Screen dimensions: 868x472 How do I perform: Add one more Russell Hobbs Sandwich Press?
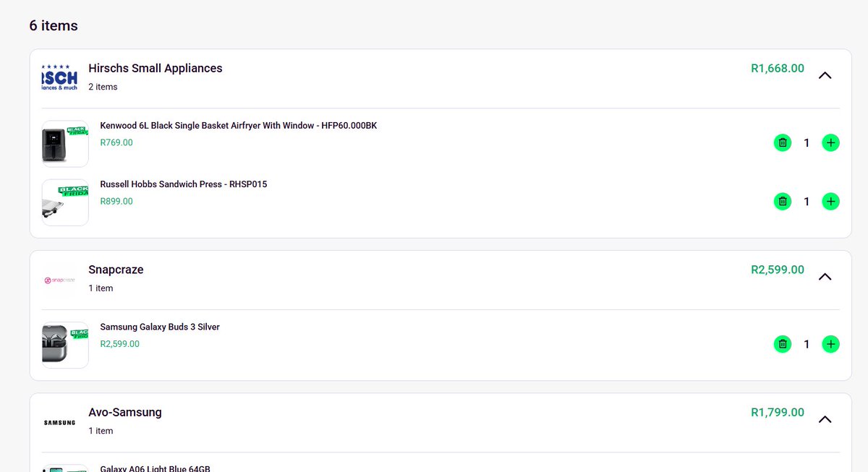pos(831,202)
